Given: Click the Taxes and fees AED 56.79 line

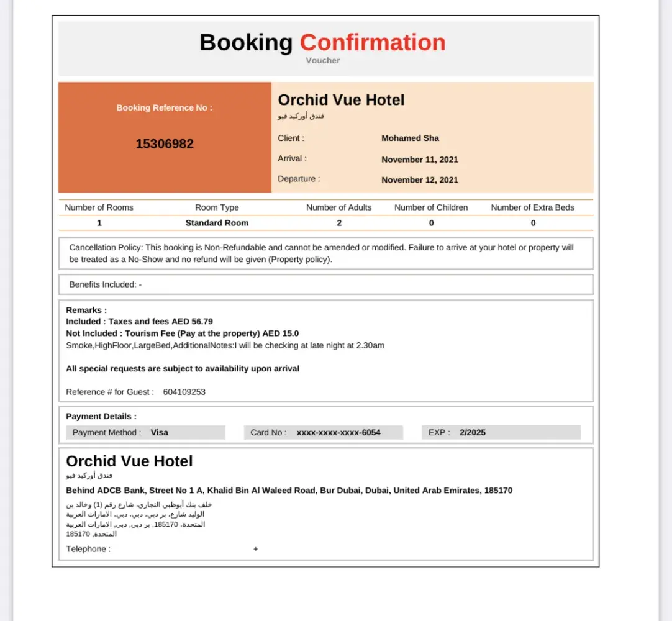Looking at the screenshot, I should (x=139, y=322).
